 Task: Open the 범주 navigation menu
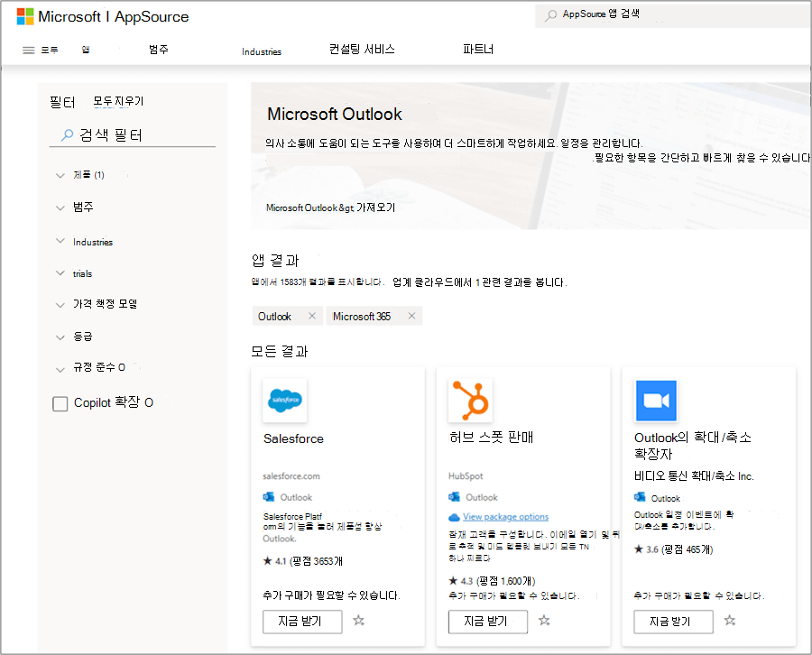click(x=159, y=50)
